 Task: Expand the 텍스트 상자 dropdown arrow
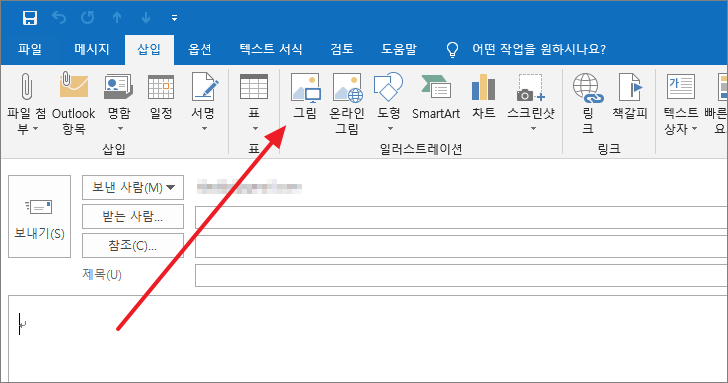point(695,129)
